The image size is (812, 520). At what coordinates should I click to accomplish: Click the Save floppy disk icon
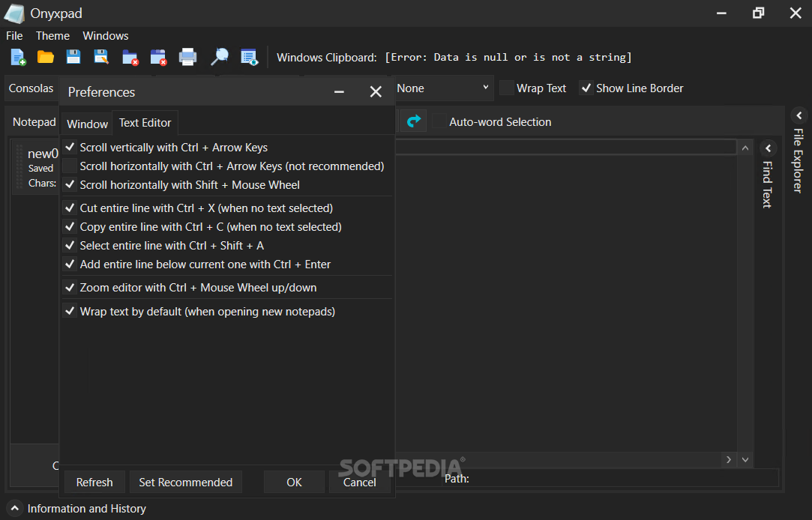[73, 57]
